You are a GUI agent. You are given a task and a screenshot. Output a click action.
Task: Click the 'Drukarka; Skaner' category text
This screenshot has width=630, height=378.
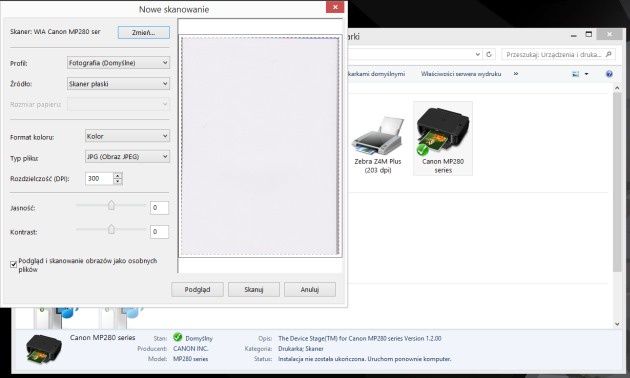(x=301, y=349)
